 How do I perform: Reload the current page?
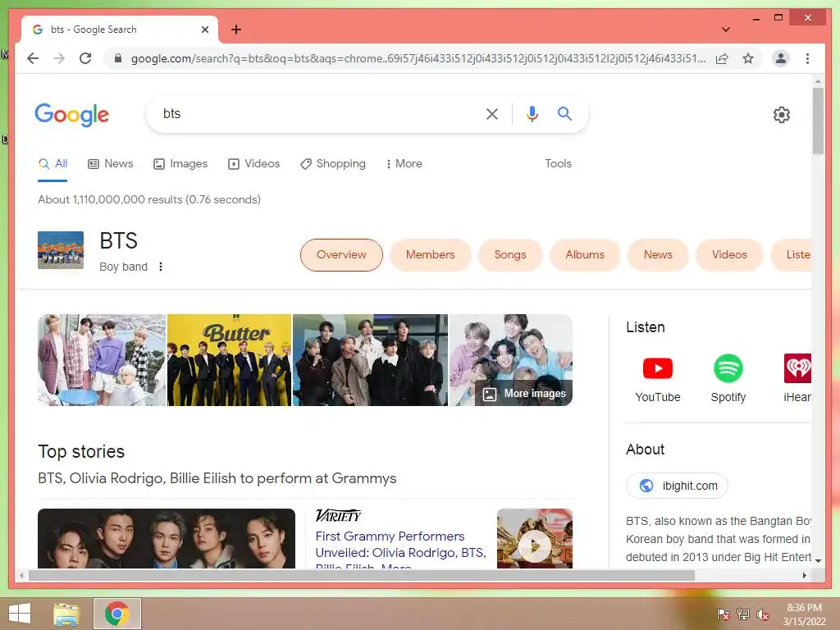85,58
